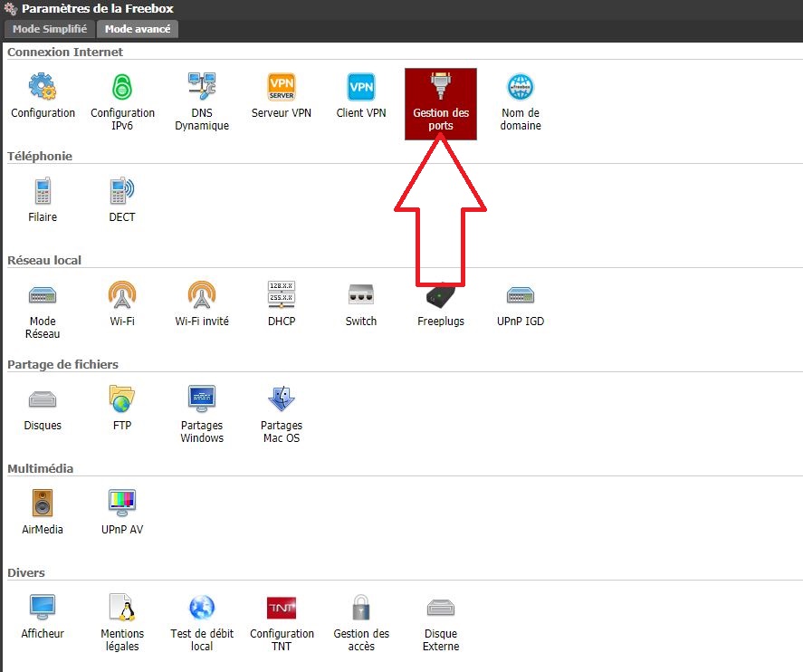This screenshot has width=803, height=672.
Task: Open DNS Dynamique configuration
Action: [x=202, y=102]
